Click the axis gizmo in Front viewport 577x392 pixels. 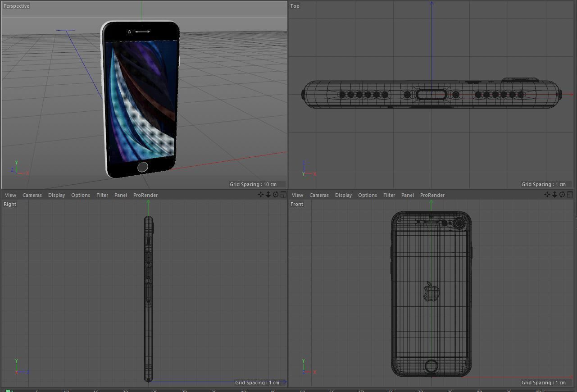(308, 367)
